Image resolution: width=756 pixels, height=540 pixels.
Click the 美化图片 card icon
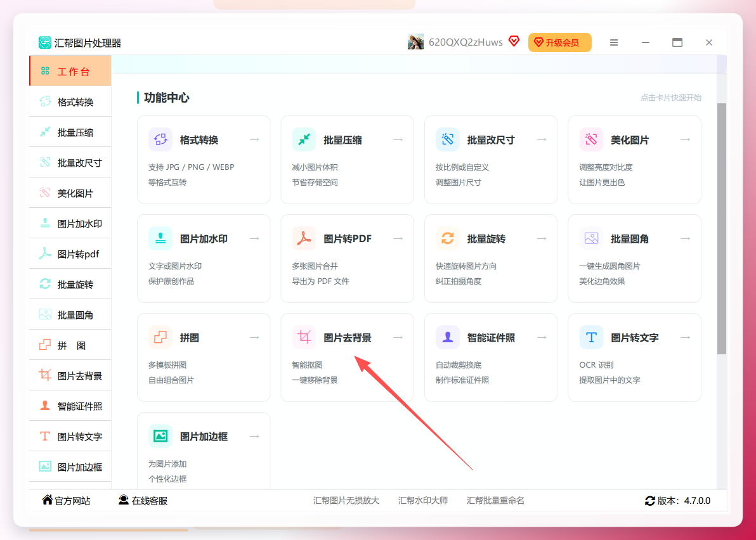click(x=592, y=139)
